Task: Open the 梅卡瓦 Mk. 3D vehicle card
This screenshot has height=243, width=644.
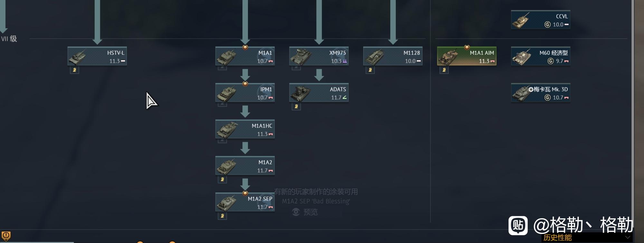Action: [541, 93]
